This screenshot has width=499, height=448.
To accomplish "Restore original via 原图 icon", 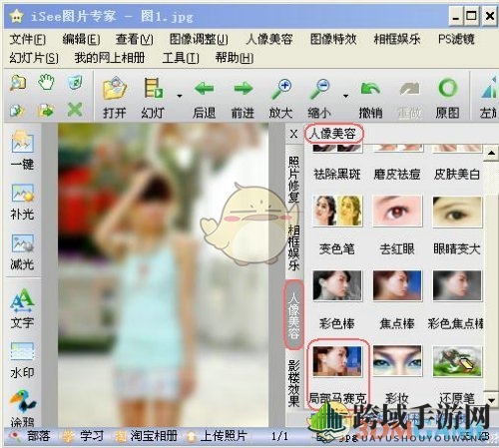I will 448,88.
